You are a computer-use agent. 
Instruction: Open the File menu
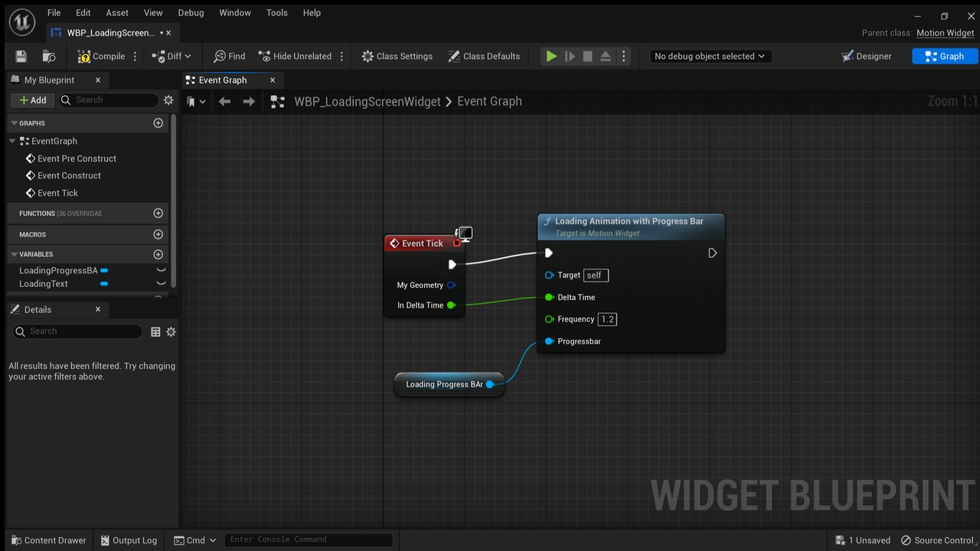pos(54,12)
